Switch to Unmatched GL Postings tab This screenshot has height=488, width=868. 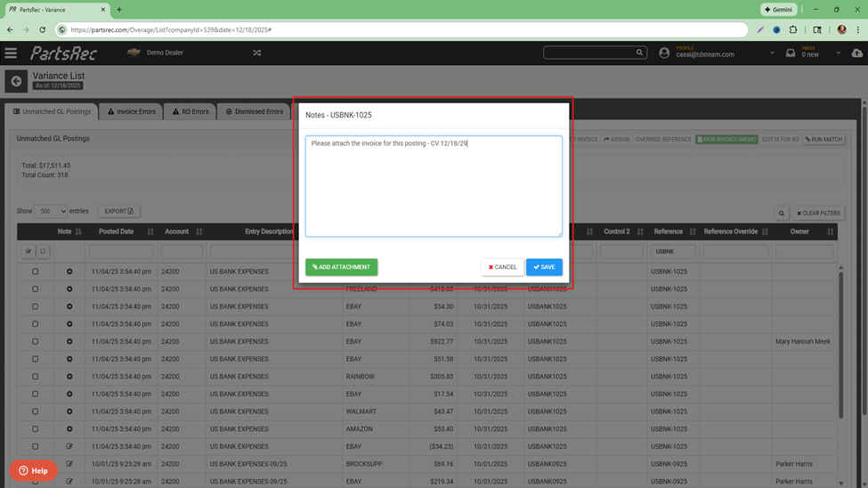tap(52, 111)
